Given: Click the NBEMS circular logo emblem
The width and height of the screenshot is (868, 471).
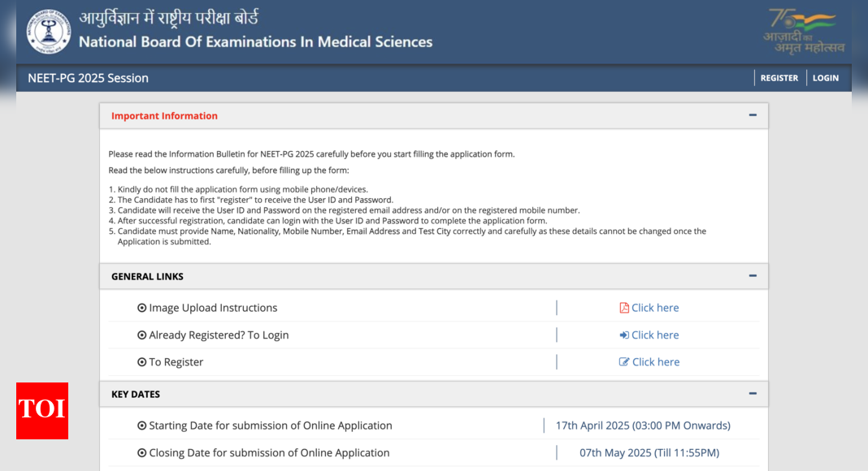Looking at the screenshot, I should [50, 32].
